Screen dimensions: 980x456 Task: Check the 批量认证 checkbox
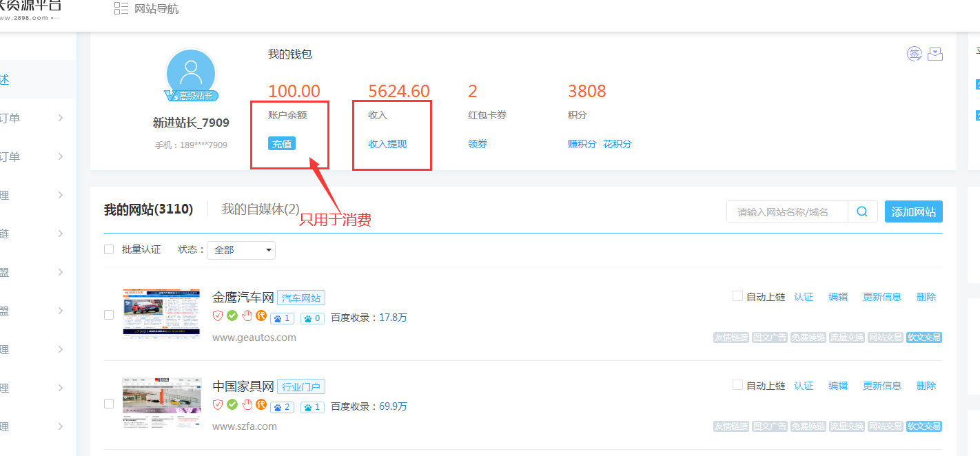click(x=109, y=249)
